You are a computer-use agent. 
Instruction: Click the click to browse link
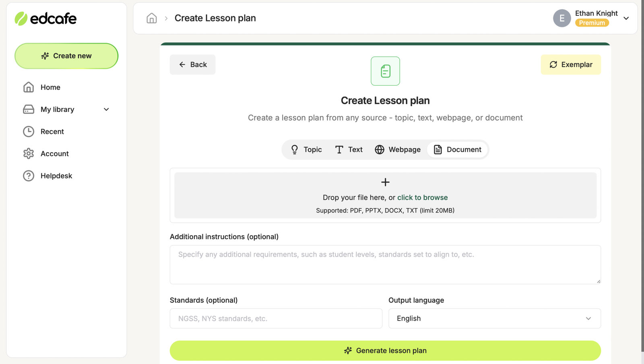point(422,197)
